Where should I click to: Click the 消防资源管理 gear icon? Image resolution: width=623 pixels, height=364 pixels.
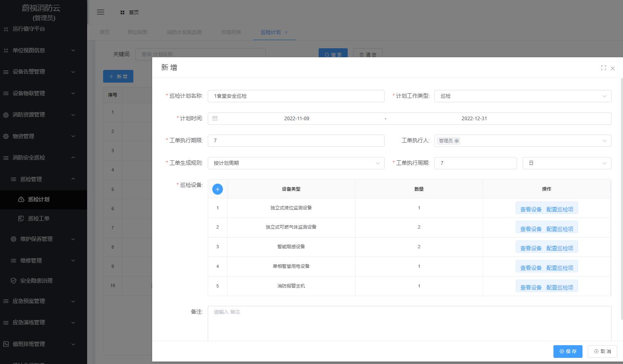tap(6, 115)
